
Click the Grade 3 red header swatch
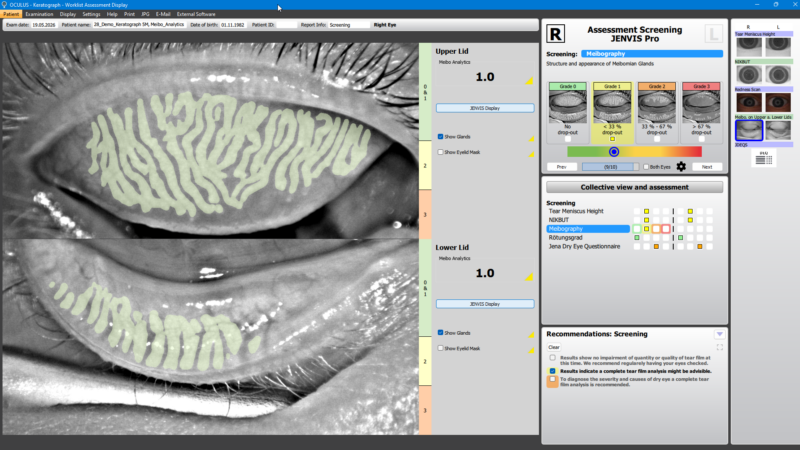(702, 86)
